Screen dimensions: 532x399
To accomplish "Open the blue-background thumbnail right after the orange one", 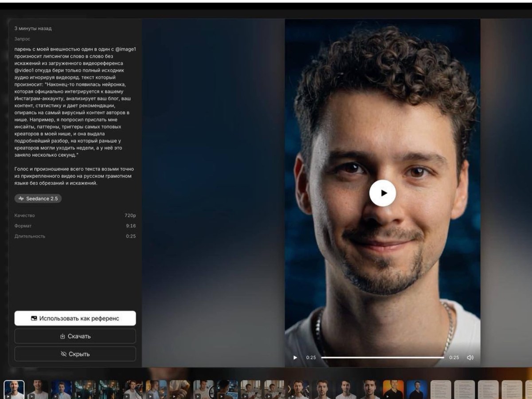I will click(417, 390).
